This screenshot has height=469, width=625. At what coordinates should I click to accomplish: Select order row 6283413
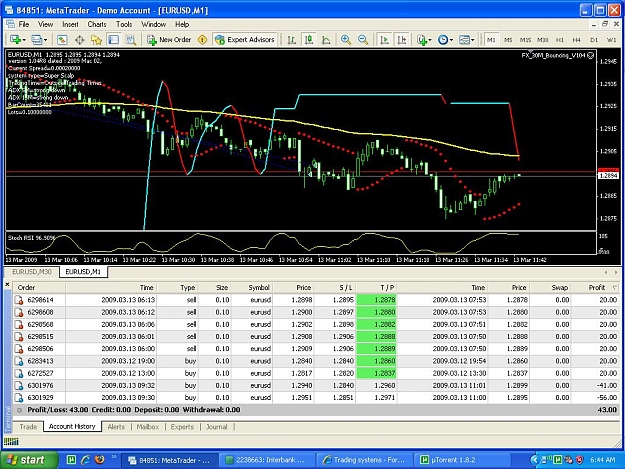coord(316,361)
